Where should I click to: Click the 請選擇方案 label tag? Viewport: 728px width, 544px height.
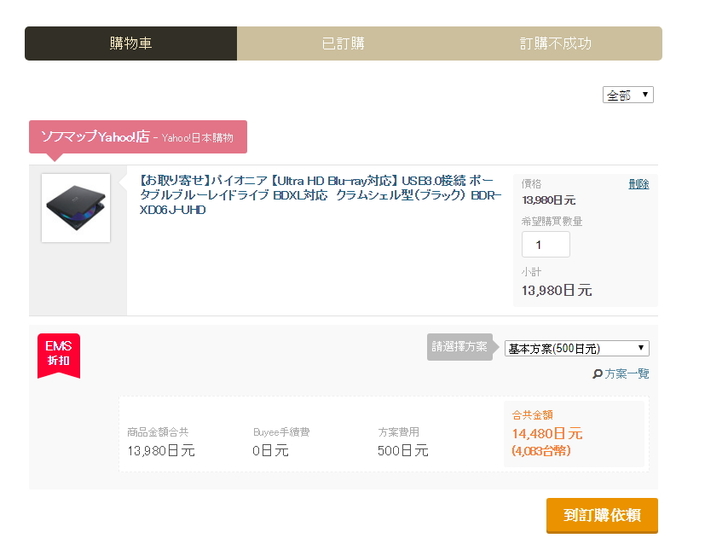click(x=459, y=347)
